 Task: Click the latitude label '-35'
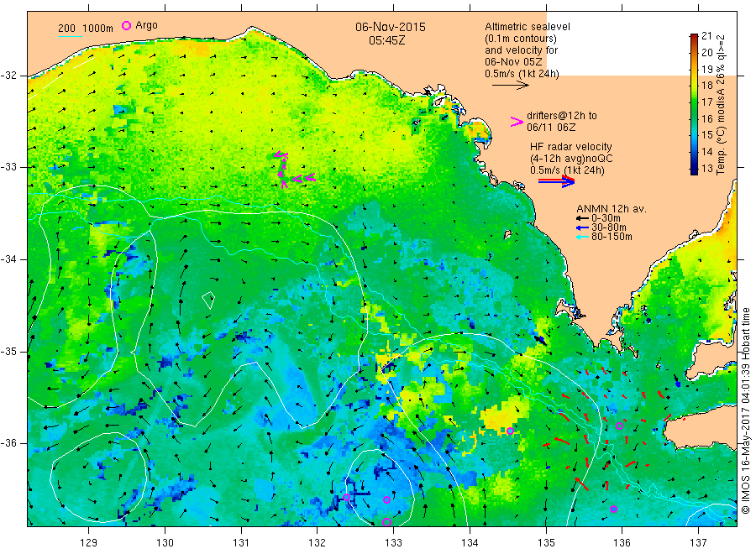[8, 351]
